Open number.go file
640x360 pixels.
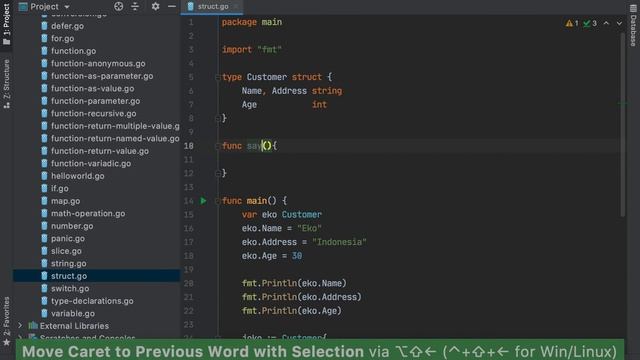tap(72, 226)
